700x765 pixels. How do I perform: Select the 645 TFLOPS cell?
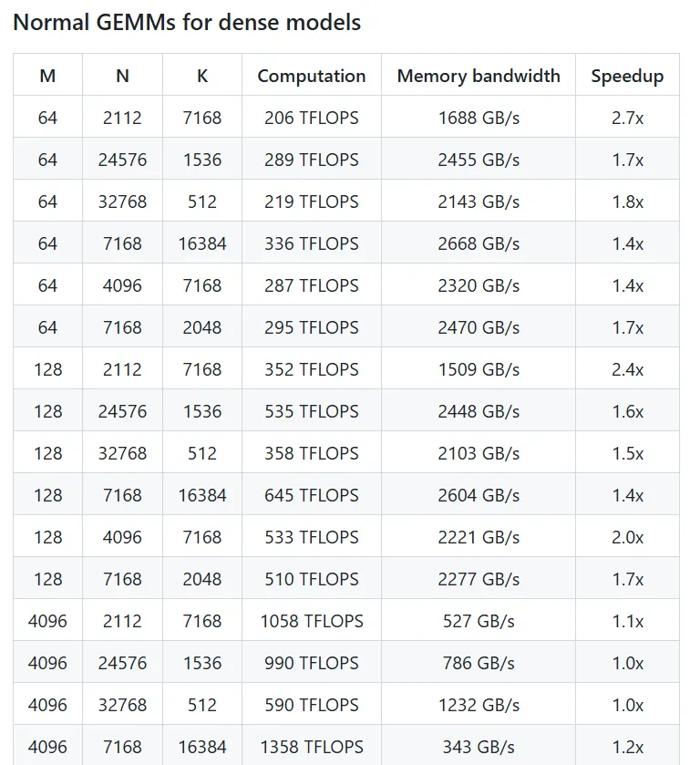[x=311, y=495]
